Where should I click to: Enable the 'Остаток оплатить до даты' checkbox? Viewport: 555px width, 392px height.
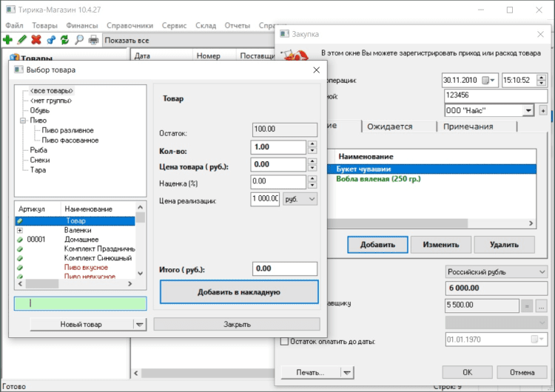pyautogui.click(x=284, y=341)
